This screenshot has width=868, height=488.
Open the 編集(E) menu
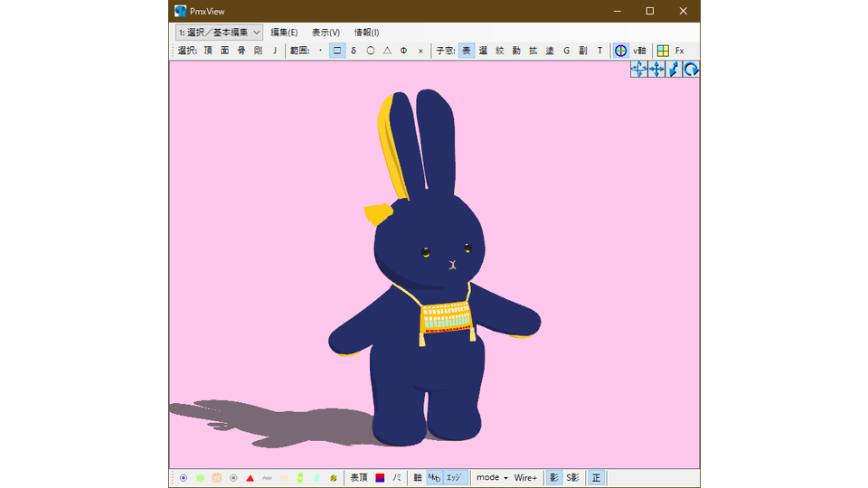click(x=284, y=33)
